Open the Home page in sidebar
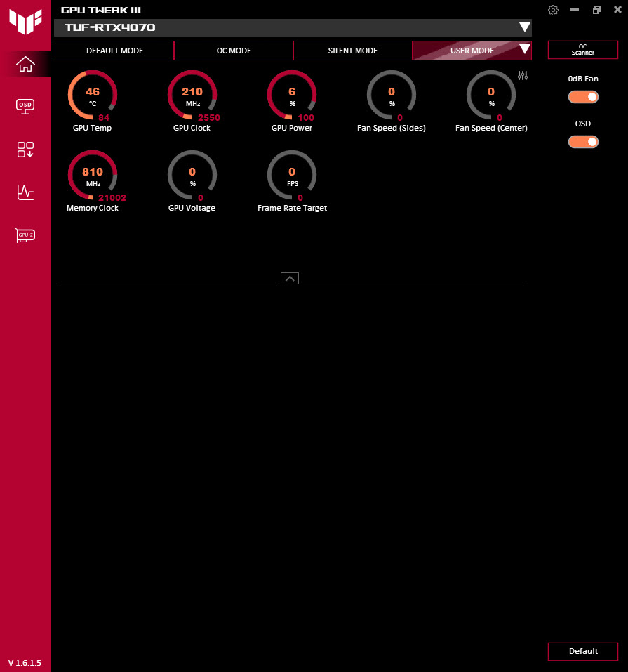628x672 pixels. 25,65
